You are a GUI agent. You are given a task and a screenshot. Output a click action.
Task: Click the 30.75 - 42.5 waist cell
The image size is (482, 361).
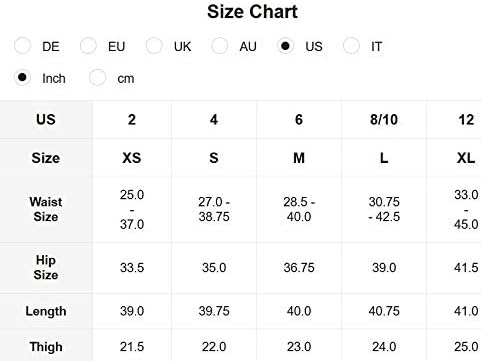pyautogui.click(x=384, y=209)
